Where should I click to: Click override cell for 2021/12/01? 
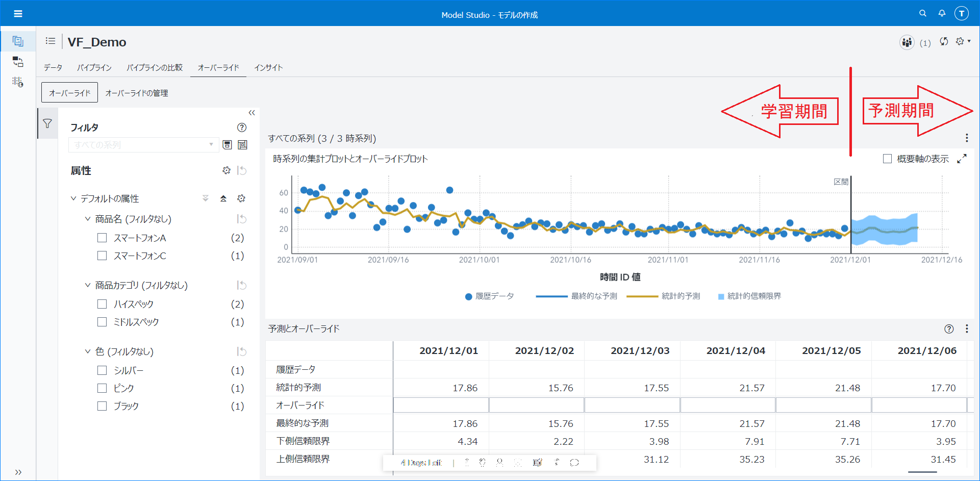(441, 405)
